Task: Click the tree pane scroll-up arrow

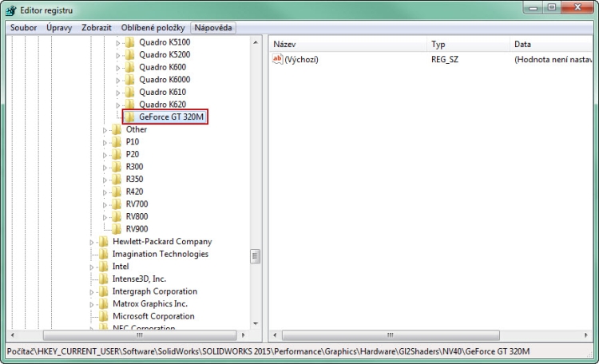Action: coord(256,42)
